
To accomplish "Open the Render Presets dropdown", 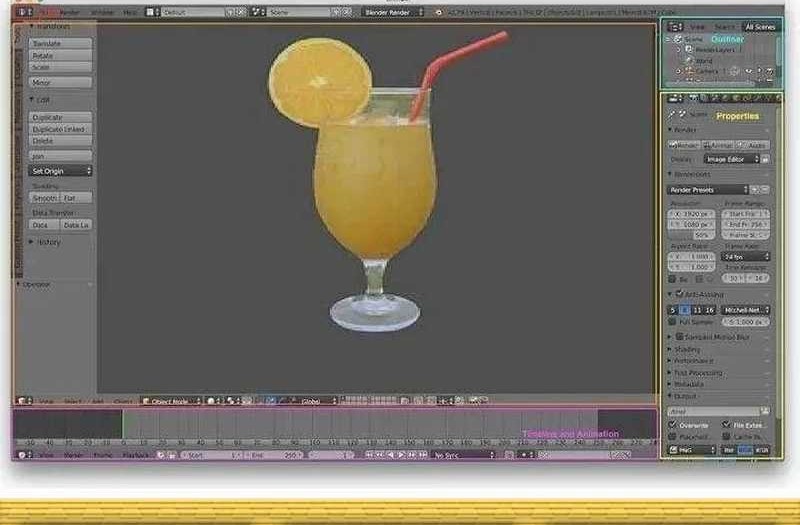I will (x=708, y=189).
